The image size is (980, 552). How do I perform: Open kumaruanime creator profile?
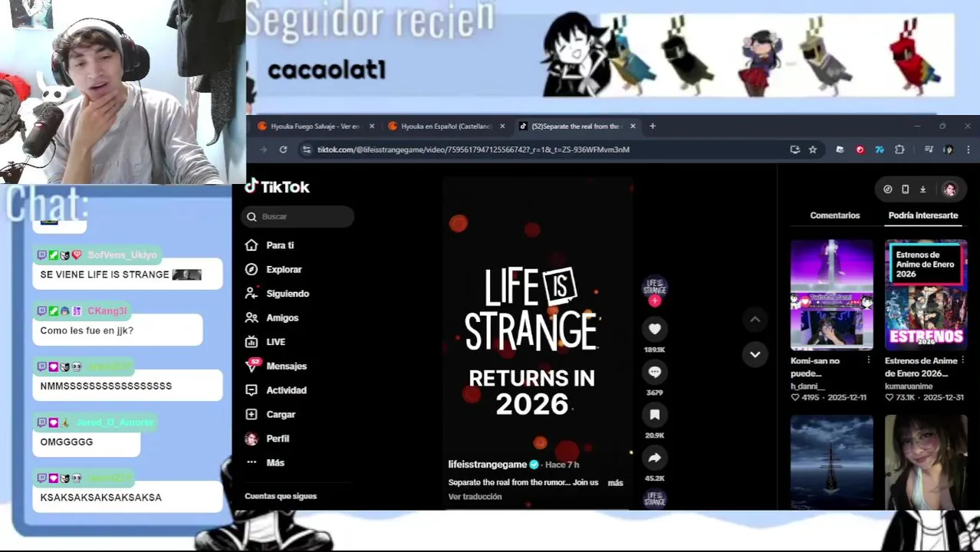(910, 386)
